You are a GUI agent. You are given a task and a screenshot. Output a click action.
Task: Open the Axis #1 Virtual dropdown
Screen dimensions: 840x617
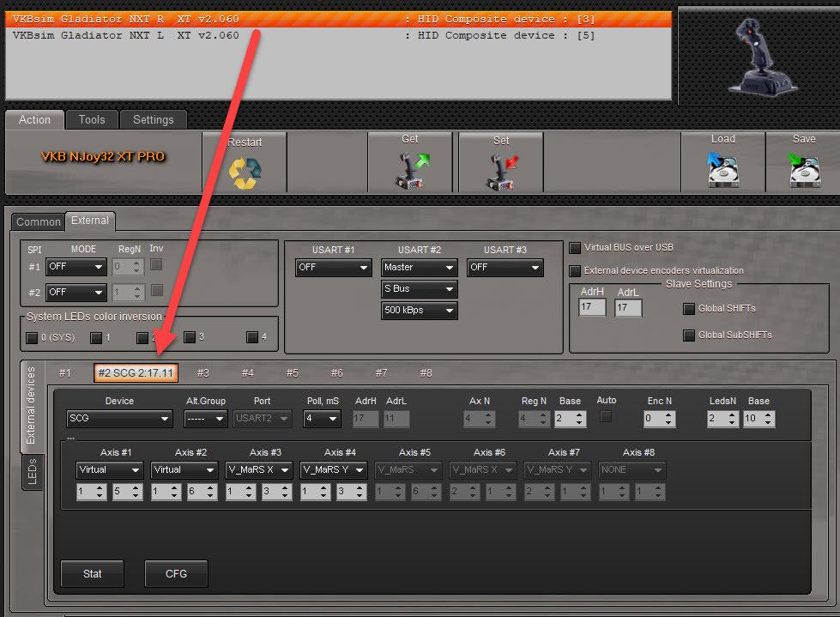click(110, 469)
